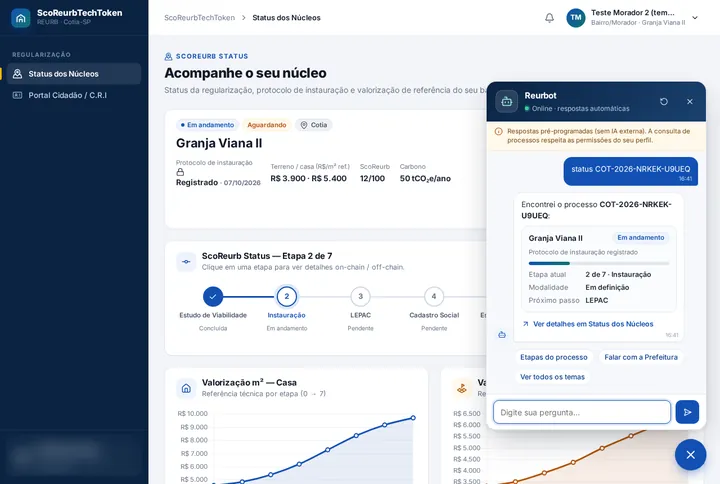Select step 3 LEPAC circle

[x=360, y=297]
